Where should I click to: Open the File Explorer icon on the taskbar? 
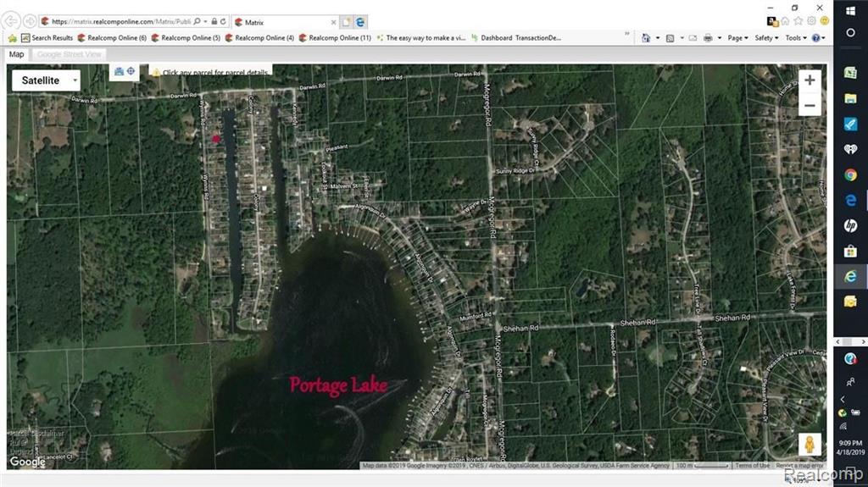click(850, 98)
